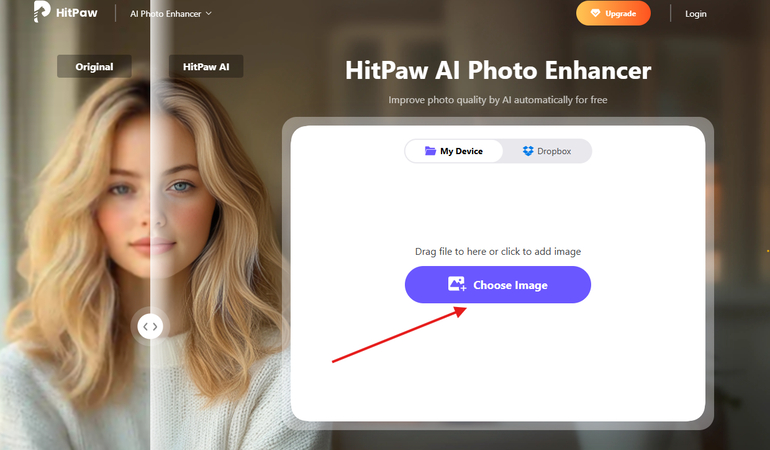
Task: Open the Login link
Action: click(695, 14)
